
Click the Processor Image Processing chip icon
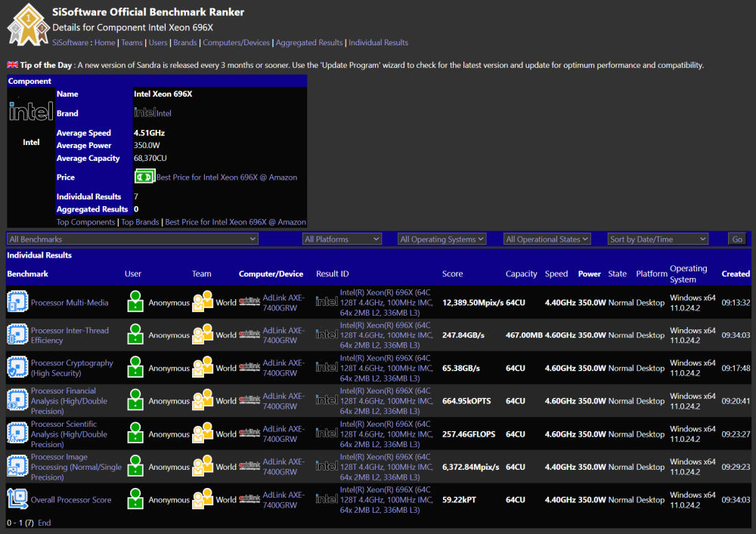[x=17, y=467]
